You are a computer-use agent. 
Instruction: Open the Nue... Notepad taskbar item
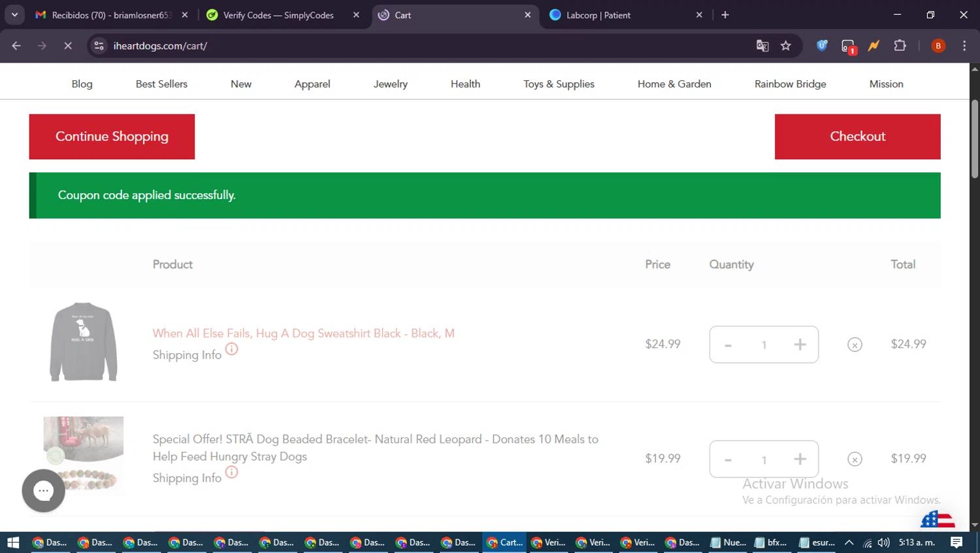pyautogui.click(x=728, y=543)
